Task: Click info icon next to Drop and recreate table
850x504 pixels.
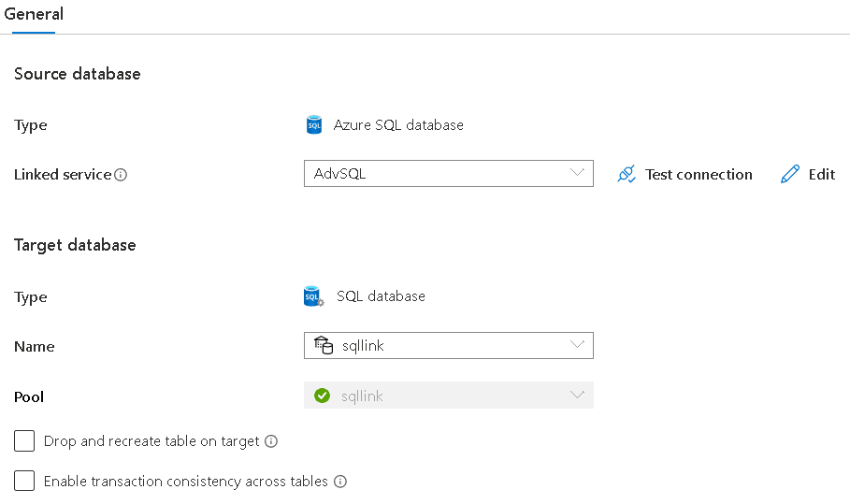Action: tap(271, 441)
